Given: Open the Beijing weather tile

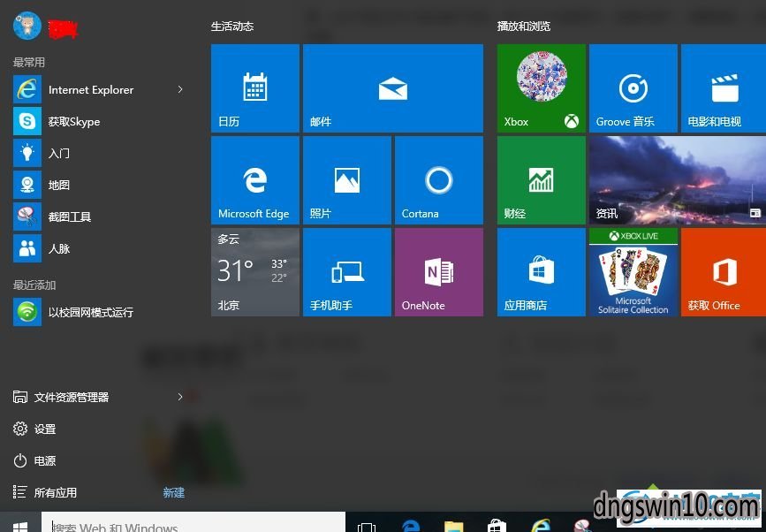Looking at the screenshot, I should pos(255,272).
